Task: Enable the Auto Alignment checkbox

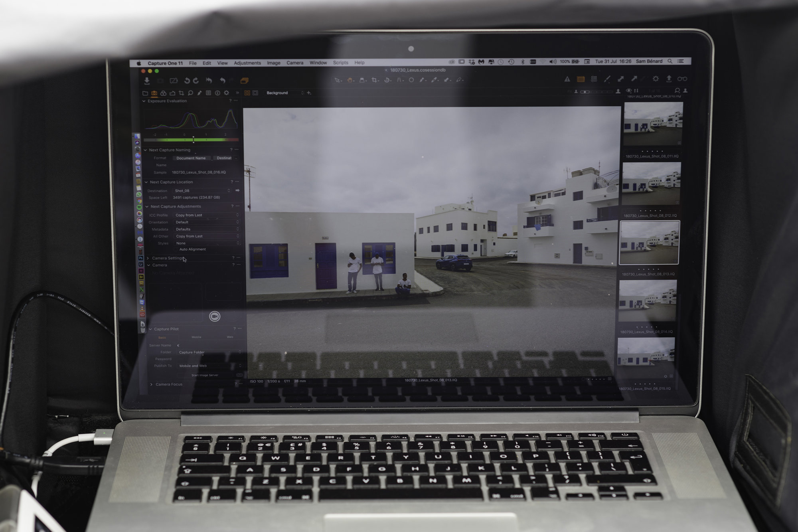Action: click(176, 249)
